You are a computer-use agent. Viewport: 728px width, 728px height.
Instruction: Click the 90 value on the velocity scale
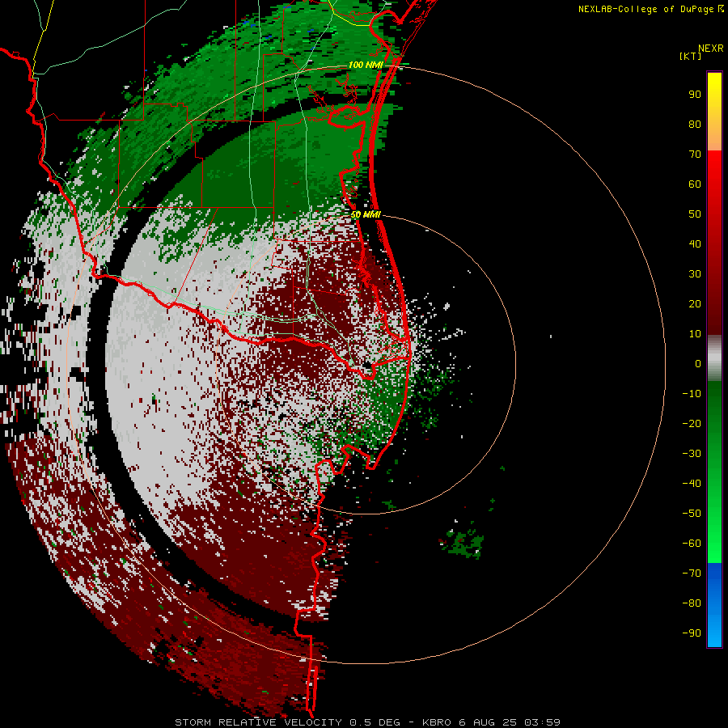pyautogui.click(x=695, y=95)
